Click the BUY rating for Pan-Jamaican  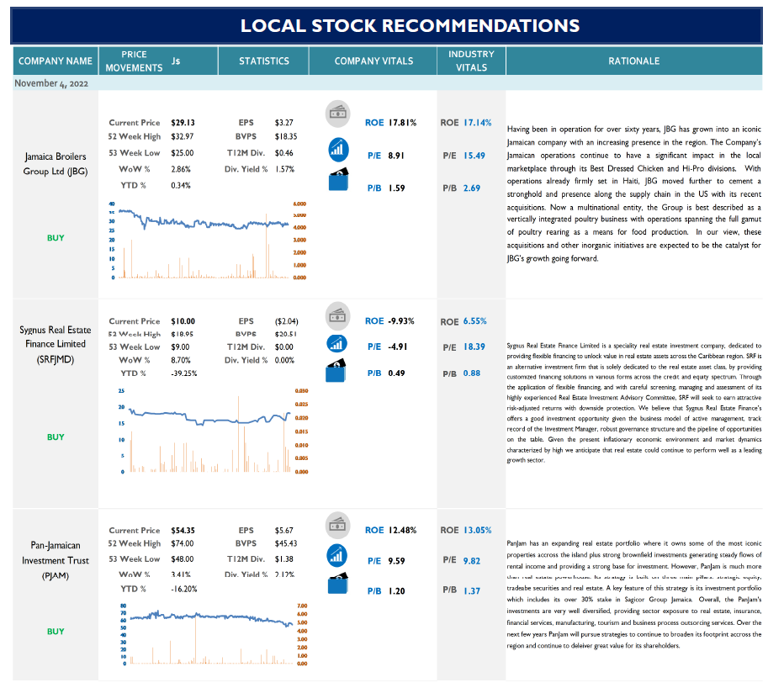click(56, 632)
